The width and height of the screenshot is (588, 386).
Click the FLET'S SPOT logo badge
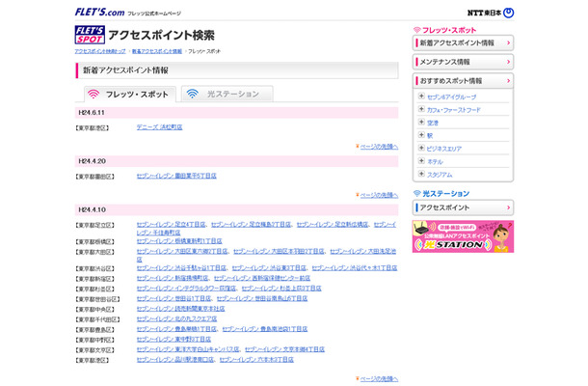pyautogui.click(x=90, y=35)
